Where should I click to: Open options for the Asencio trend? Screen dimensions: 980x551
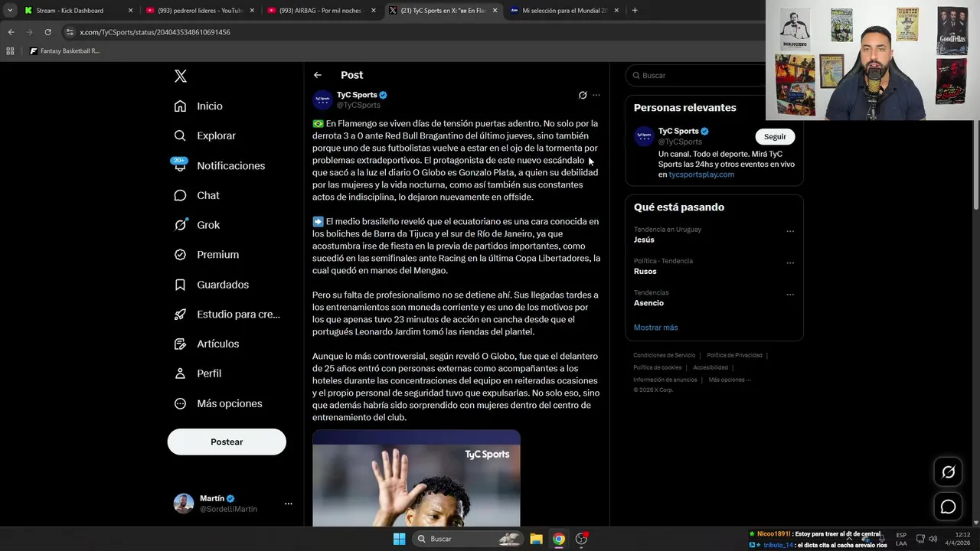(790, 295)
